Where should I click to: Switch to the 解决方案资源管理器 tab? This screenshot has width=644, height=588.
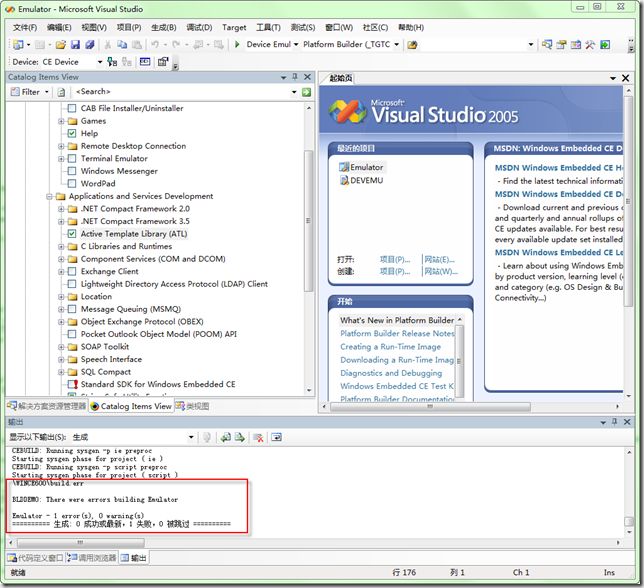point(47,406)
